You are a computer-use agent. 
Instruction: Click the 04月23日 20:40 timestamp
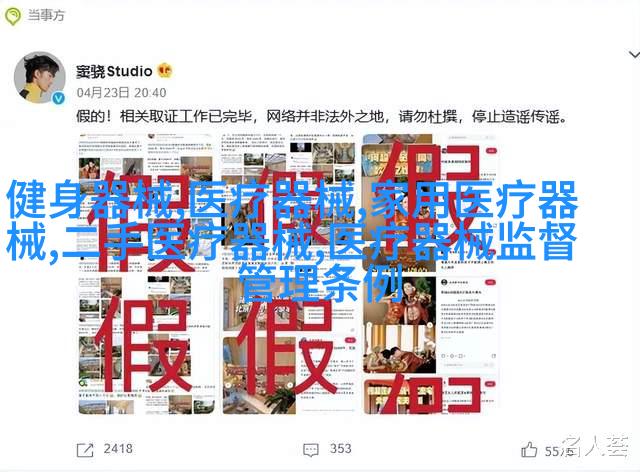121,93
